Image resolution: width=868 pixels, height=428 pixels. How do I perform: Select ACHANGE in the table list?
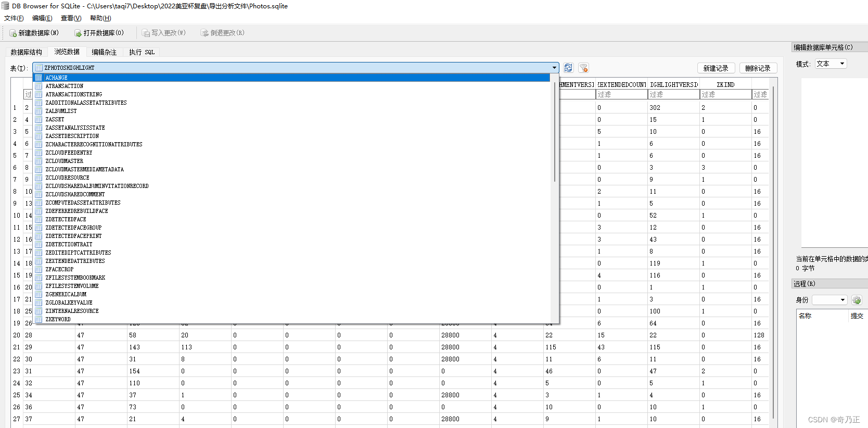292,78
